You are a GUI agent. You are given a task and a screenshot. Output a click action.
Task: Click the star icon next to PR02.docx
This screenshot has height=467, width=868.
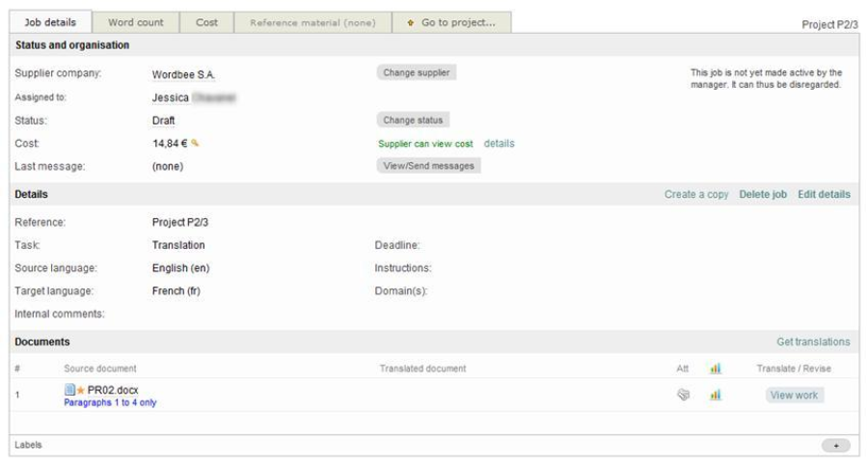click(x=81, y=390)
